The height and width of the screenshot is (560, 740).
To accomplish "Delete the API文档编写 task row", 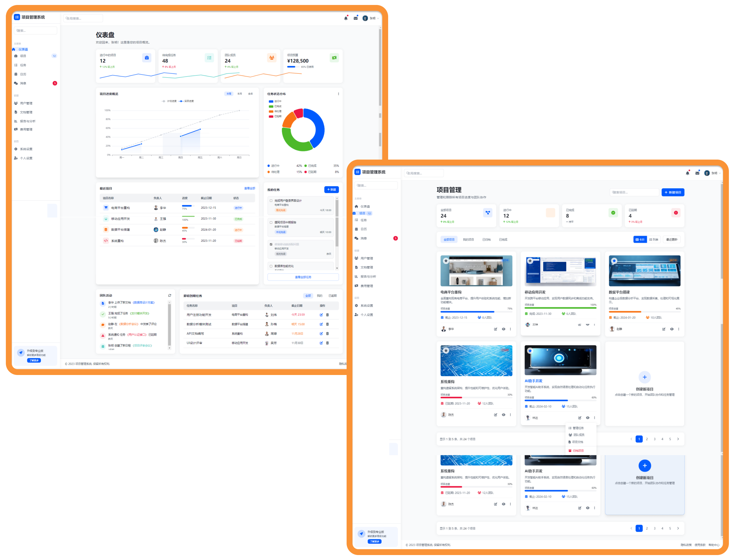I will coord(327,334).
